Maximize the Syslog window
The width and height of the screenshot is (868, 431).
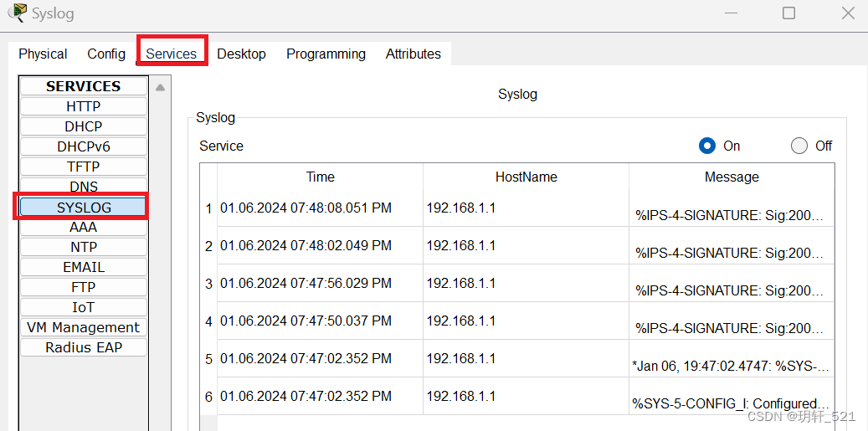coord(788,13)
